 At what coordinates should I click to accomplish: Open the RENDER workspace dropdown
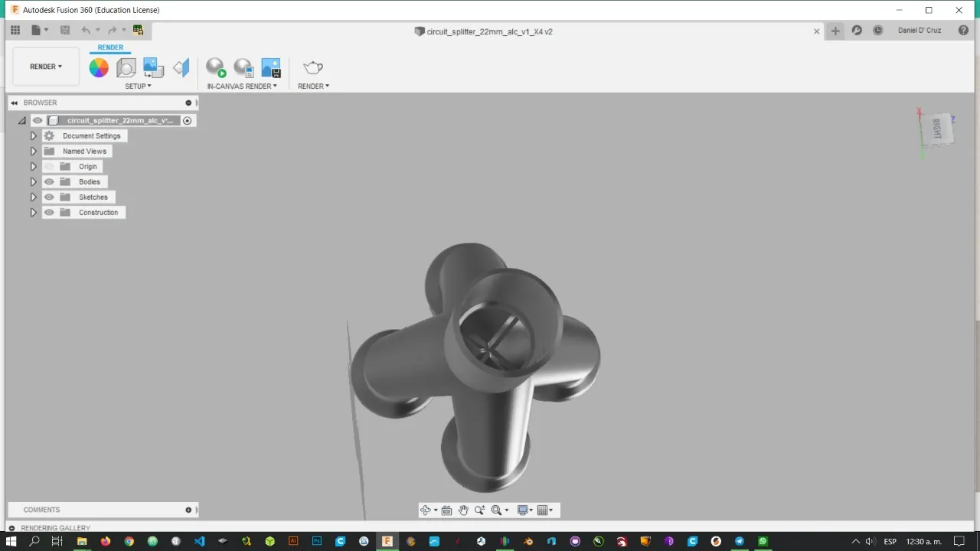46,67
